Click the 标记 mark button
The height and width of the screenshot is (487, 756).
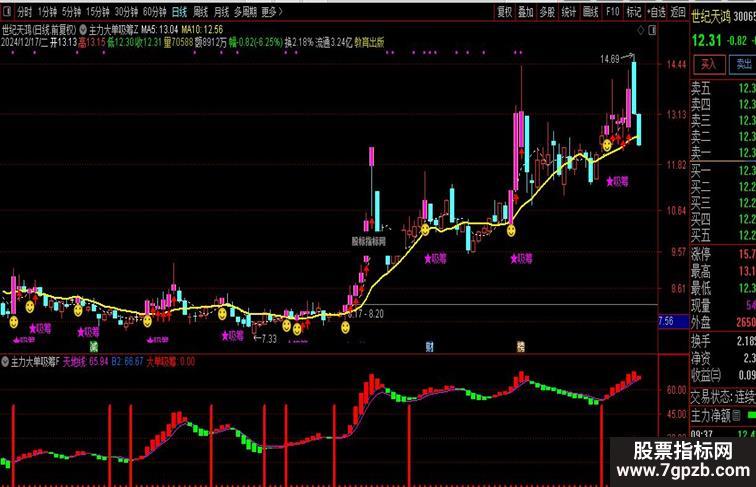coord(634,12)
